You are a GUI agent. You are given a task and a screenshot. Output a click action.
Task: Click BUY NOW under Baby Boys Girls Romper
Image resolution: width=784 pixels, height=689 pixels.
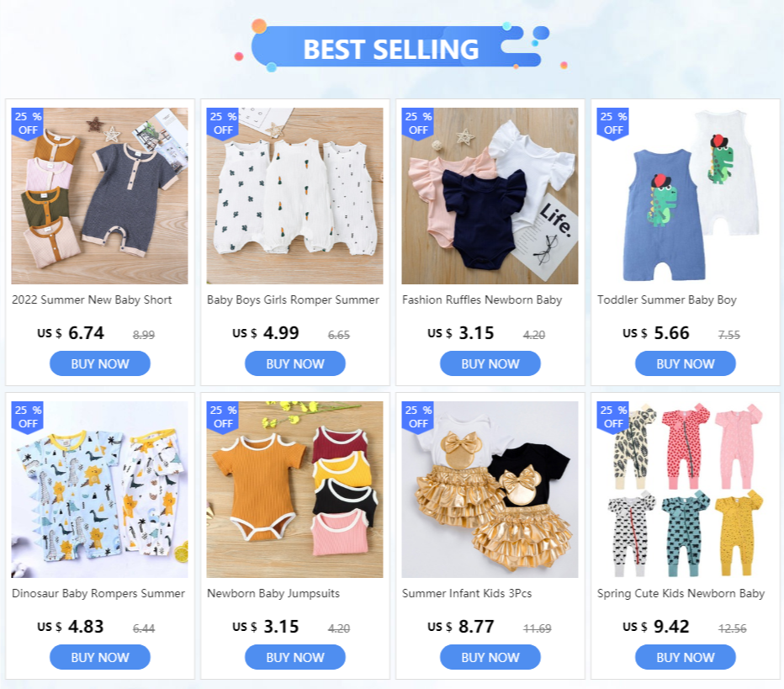pos(295,363)
